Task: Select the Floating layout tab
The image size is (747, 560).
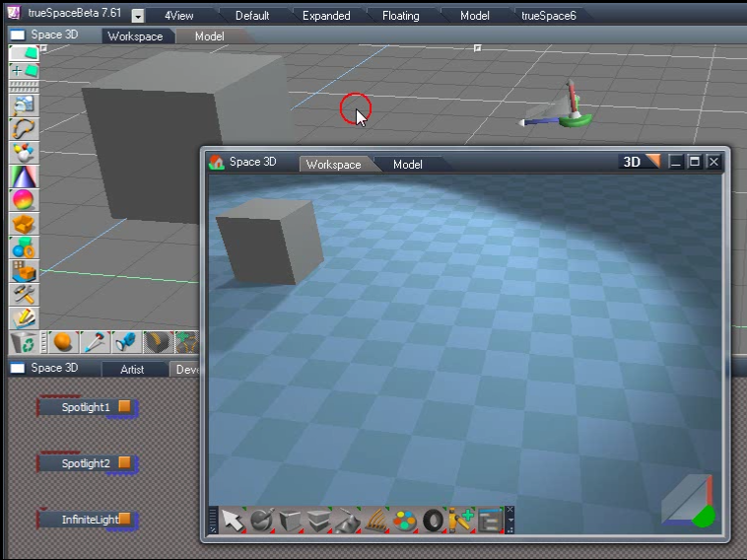Action: click(401, 16)
